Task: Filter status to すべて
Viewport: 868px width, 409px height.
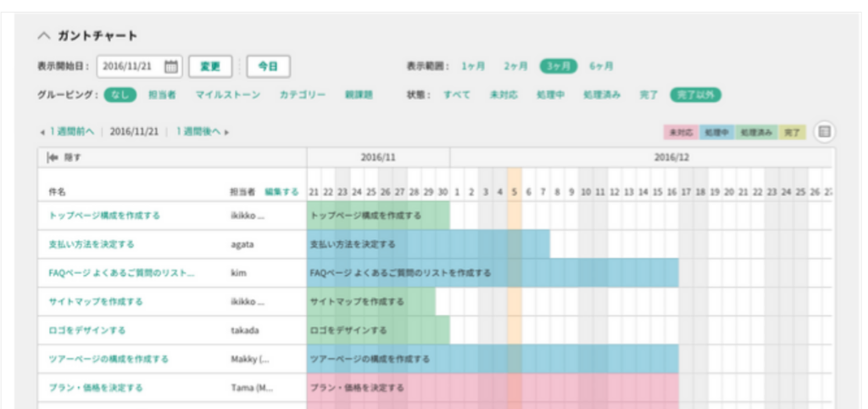Action: 457,95
